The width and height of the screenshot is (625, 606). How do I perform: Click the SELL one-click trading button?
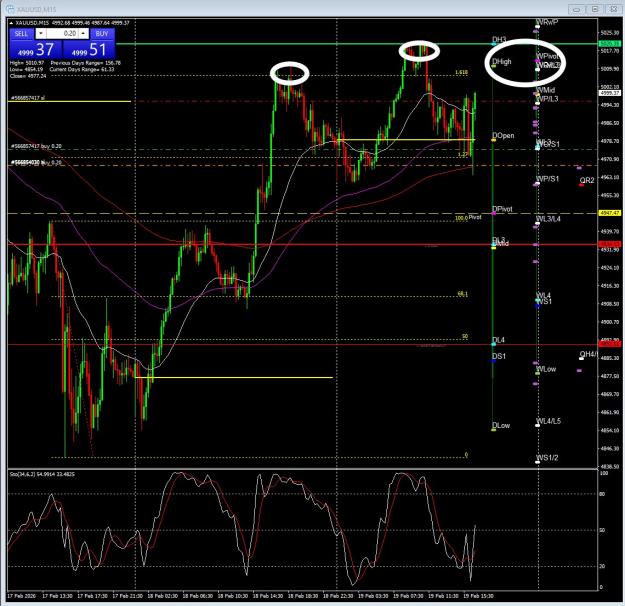click(22, 33)
